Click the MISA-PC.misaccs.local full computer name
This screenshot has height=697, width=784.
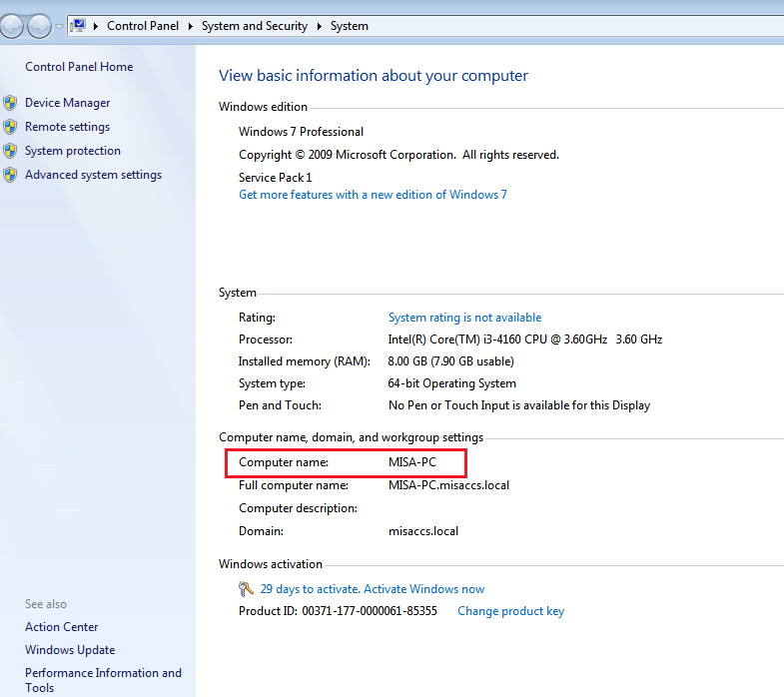click(x=449, y=485)
